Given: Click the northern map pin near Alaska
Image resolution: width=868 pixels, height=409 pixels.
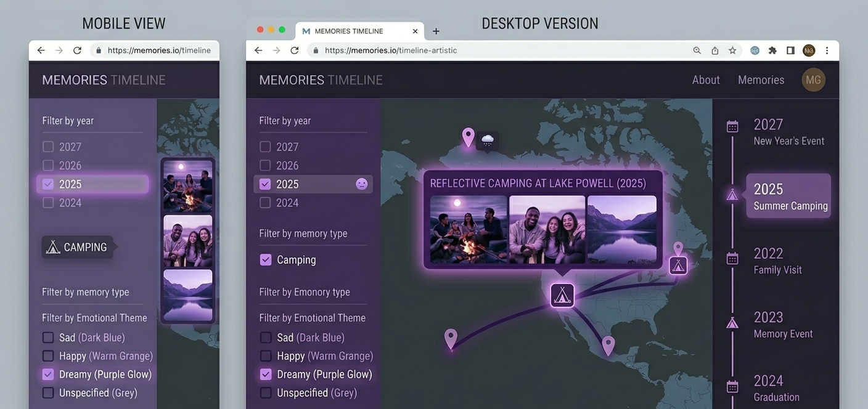Looking at the screenshot, I should coord(469,138).
